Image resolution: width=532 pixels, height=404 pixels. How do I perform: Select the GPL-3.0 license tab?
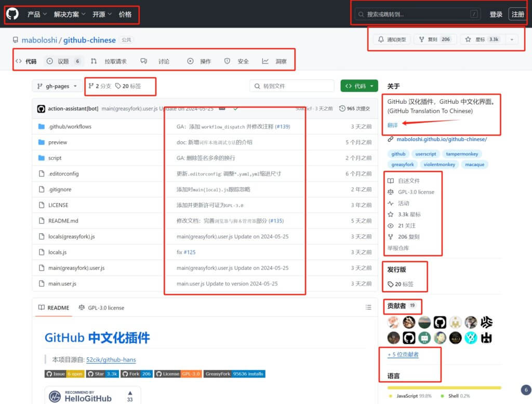(x=101, y=307)
